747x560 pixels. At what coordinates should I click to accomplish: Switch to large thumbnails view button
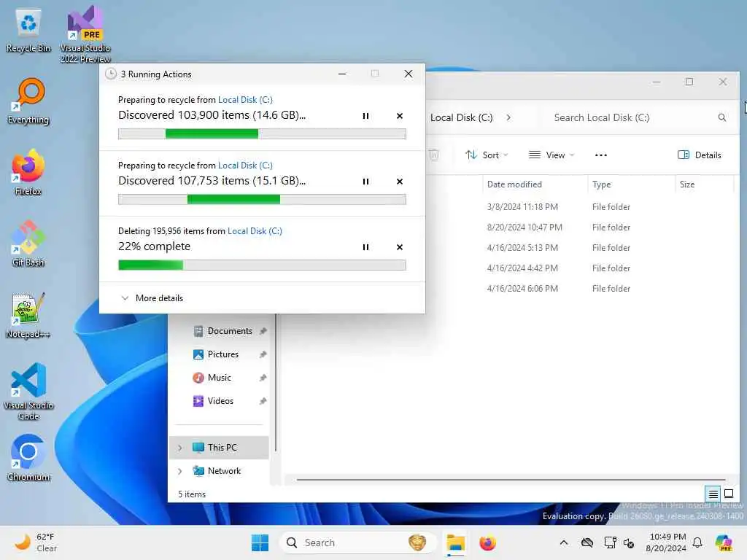coord(729,494)
